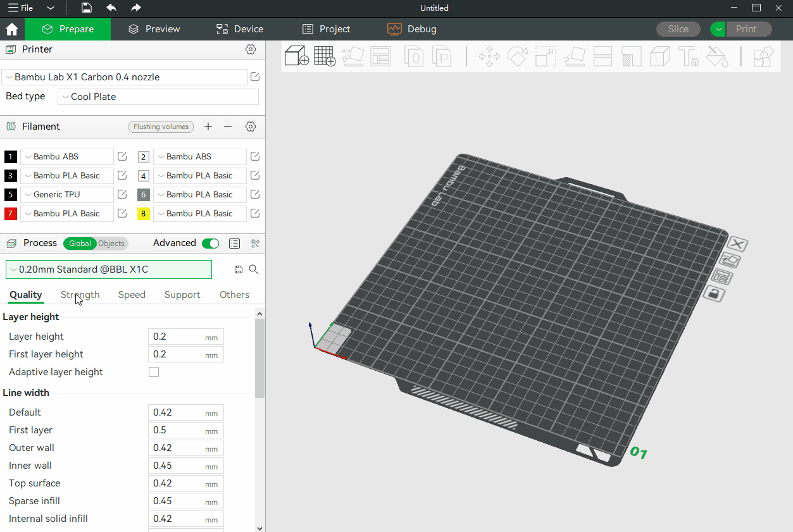Toggle the Advanced mode switch
The image size is (793, 532).
click(210, 244)
